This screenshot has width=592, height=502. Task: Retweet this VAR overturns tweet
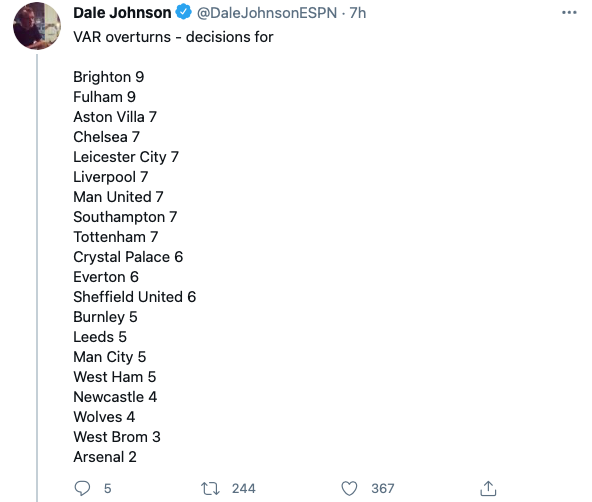coord(210,488)
